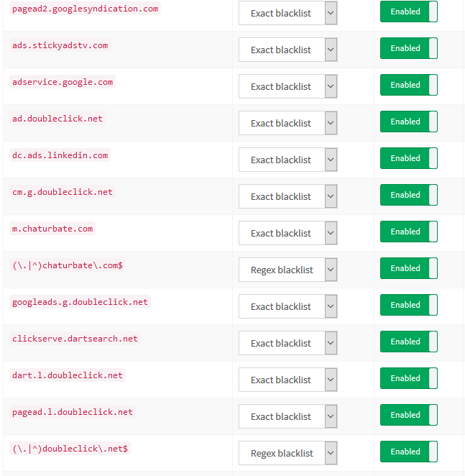Open type dropdown for pagead.l.doubleclick.net
465x476 pixels.
pyautogui.click(x=287, y=416)
